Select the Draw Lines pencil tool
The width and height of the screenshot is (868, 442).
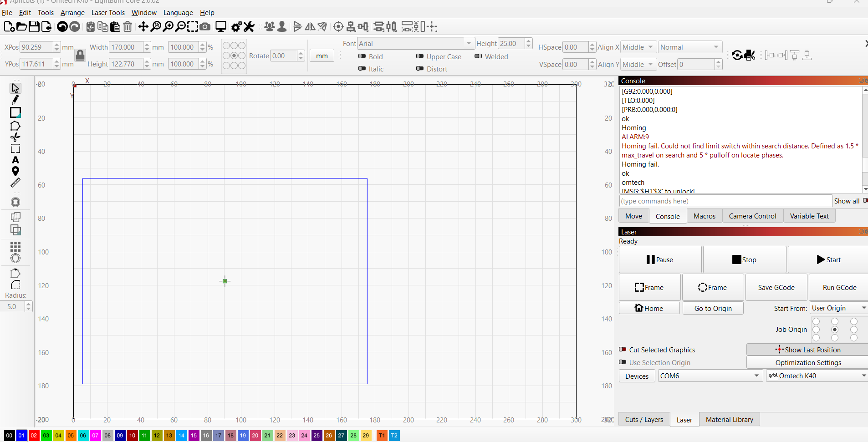[x=15, y=100]
